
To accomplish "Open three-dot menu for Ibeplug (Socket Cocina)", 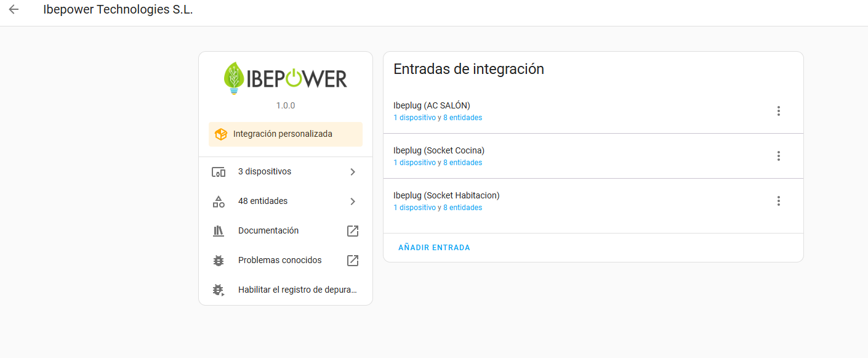I will tap(779, 156).
